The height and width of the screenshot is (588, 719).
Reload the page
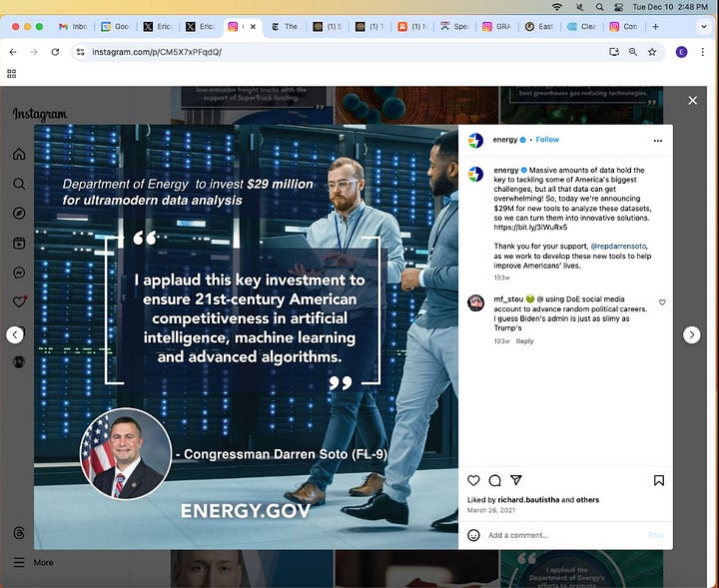[55, 52]
